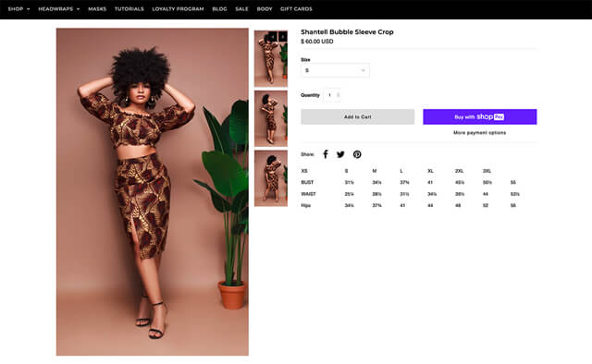Buy with Shop Pay button
The width and height of the screenshot is (592, 364).
[479, 117]
